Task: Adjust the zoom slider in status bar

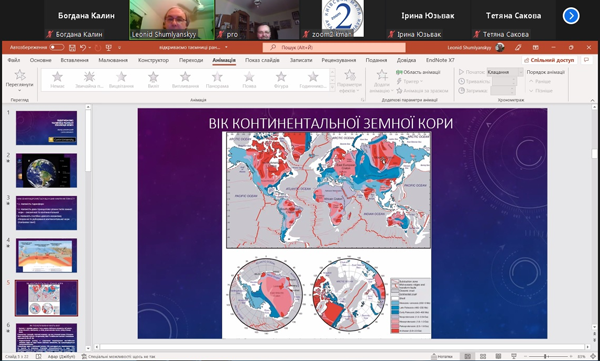Action: [545, 356]
